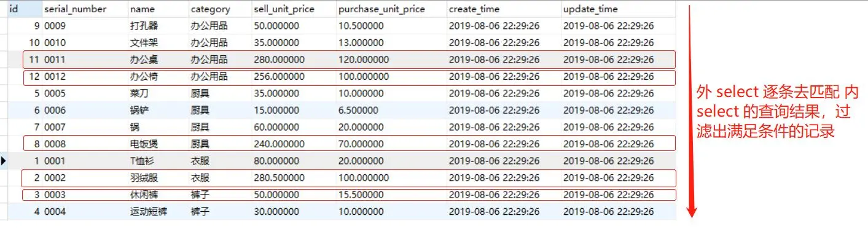Select sell price 280.000000
The height and width of the screenshot is (232, 868).
pyautogui.click(x=279, y=60)
